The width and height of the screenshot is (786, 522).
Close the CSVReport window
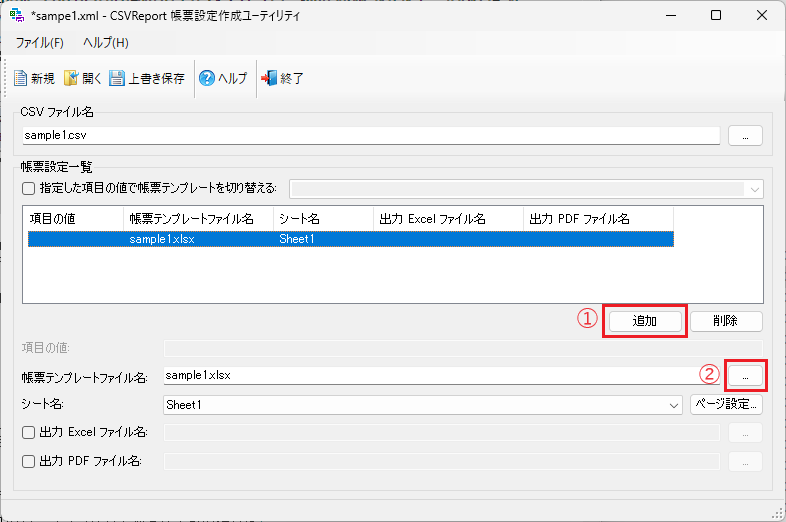[762, 15]
